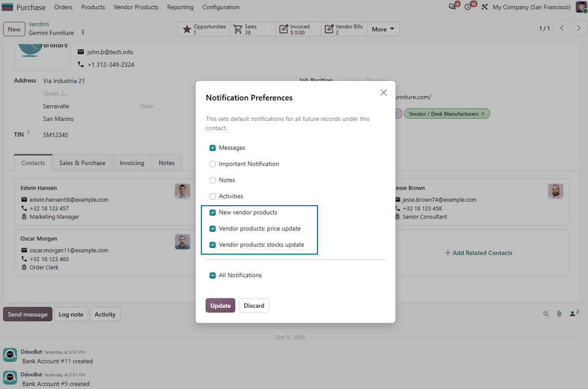Open Bank Account #11 link

[x=66, y=361]
